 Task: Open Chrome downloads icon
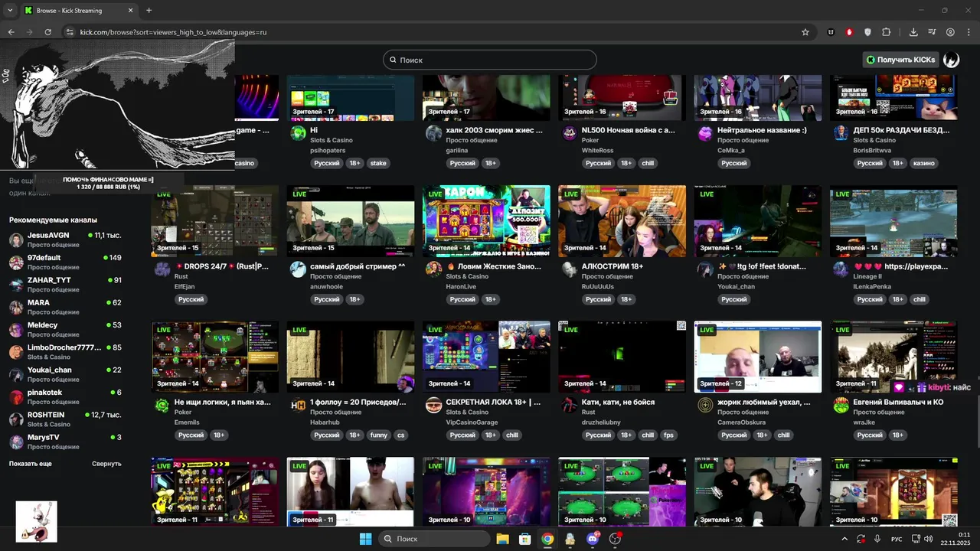click(913, 32)
